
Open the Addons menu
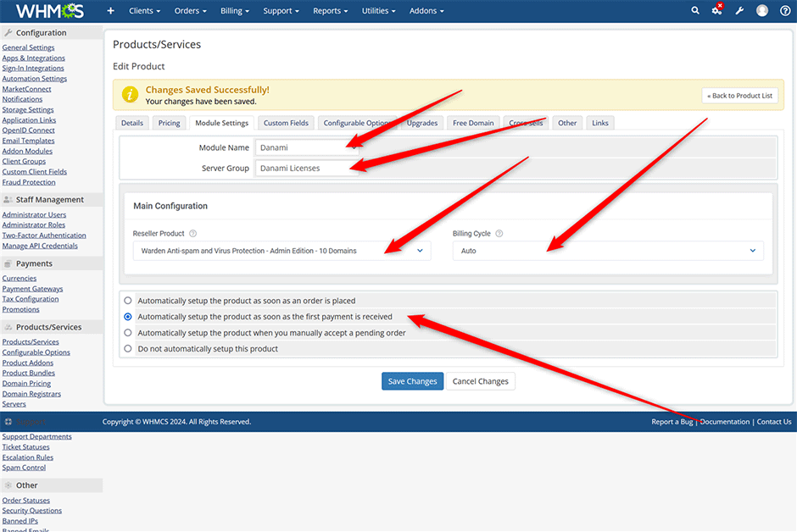pyautogui.click(x=426, y=11)
